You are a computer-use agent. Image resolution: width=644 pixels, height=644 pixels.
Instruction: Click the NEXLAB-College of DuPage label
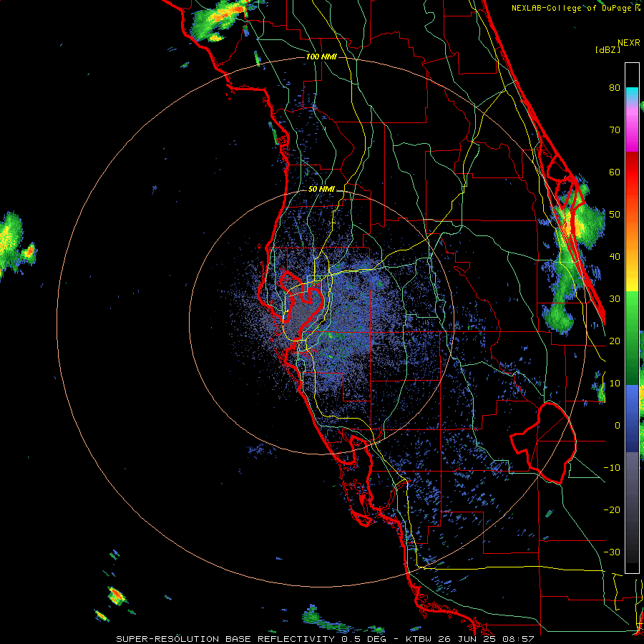572,8
